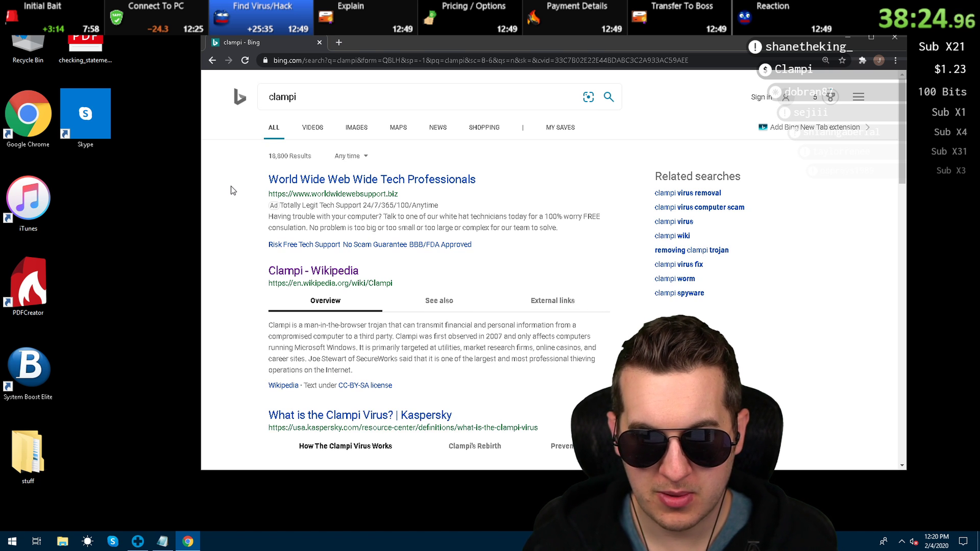This screenshot has width=980, height=551.
Task: Launch the System Boost Elite shortcut
Action: tap(28, 373)
